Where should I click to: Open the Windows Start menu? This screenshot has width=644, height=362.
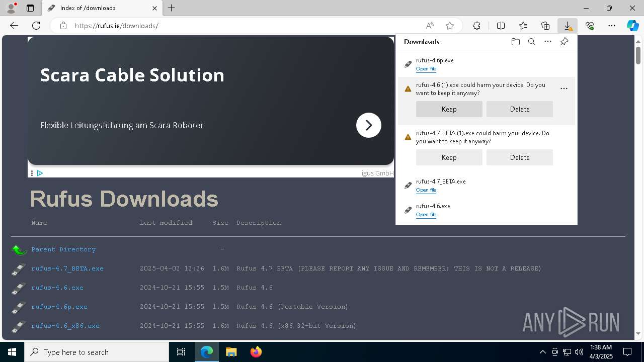12,352
